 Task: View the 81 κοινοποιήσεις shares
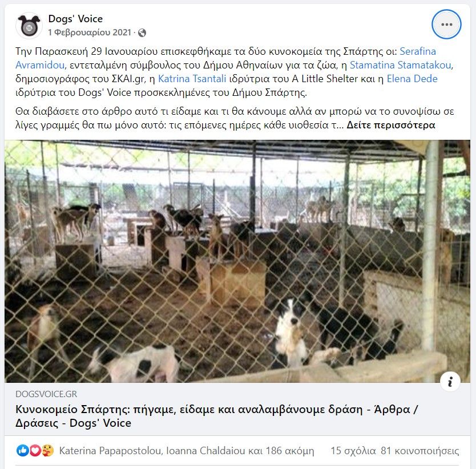[420, 451]
